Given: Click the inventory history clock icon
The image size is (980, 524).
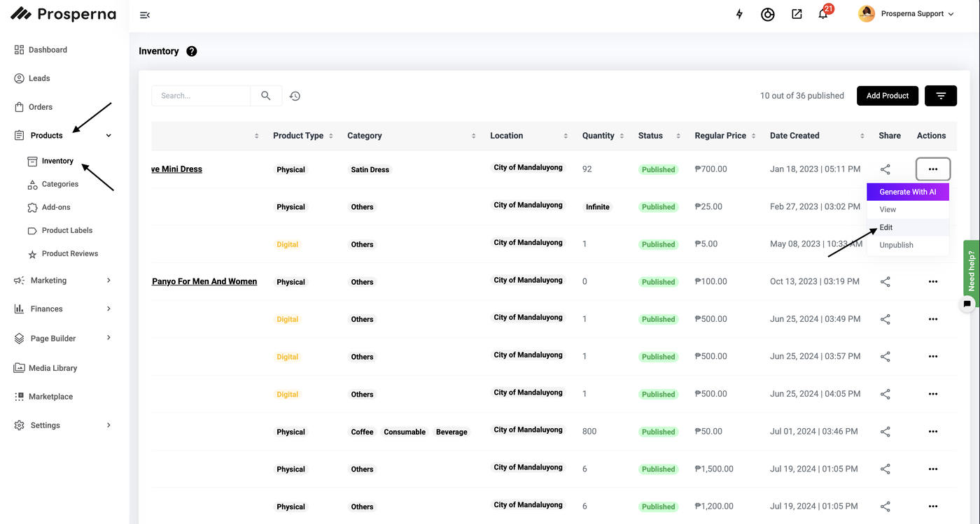Looking at the screenshot, I should (295, 96).
